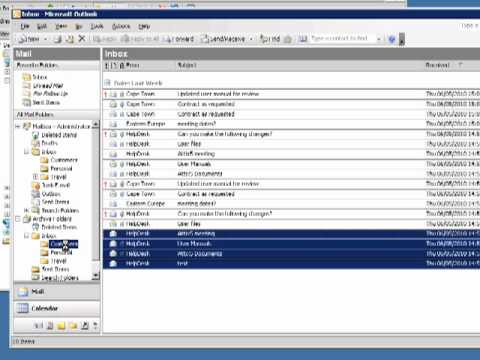Viewport: 480px width, 360px height.
Task: Open the File menu
Action: click(x=25, y=26)
